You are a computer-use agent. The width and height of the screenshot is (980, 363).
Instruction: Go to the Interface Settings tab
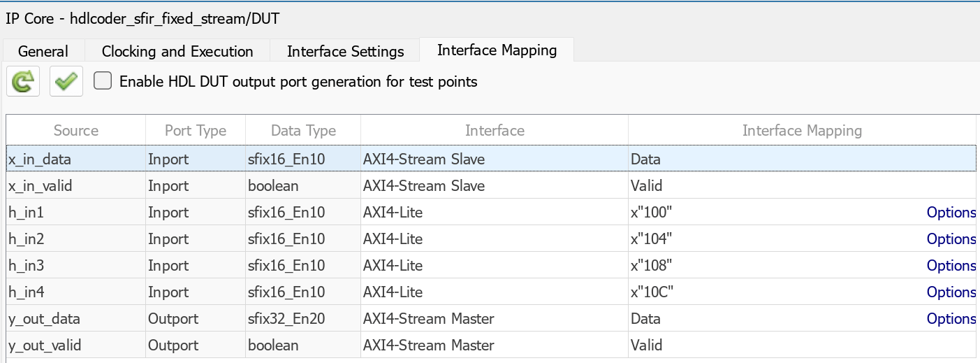(345, 51)
